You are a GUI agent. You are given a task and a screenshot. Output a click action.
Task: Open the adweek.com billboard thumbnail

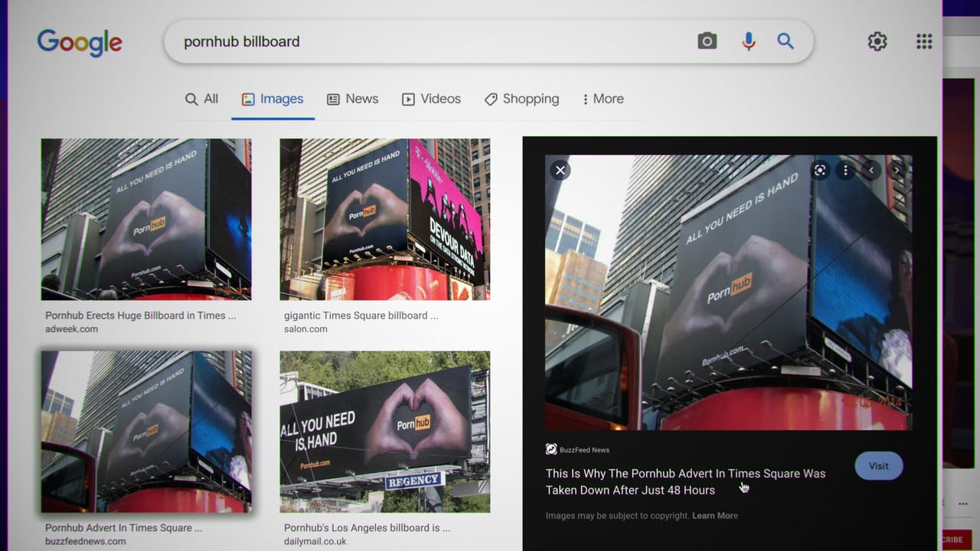tap(146, 219)
